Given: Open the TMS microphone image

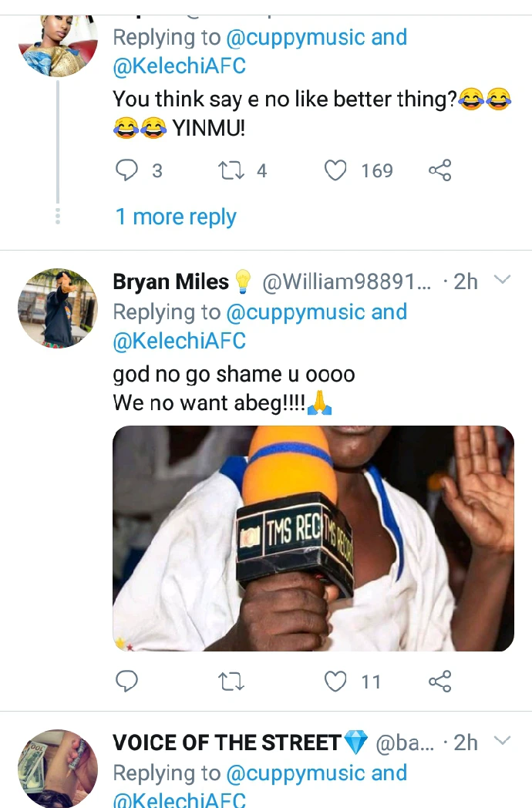Looking at the screenshot, I should [x=313, y=538].
